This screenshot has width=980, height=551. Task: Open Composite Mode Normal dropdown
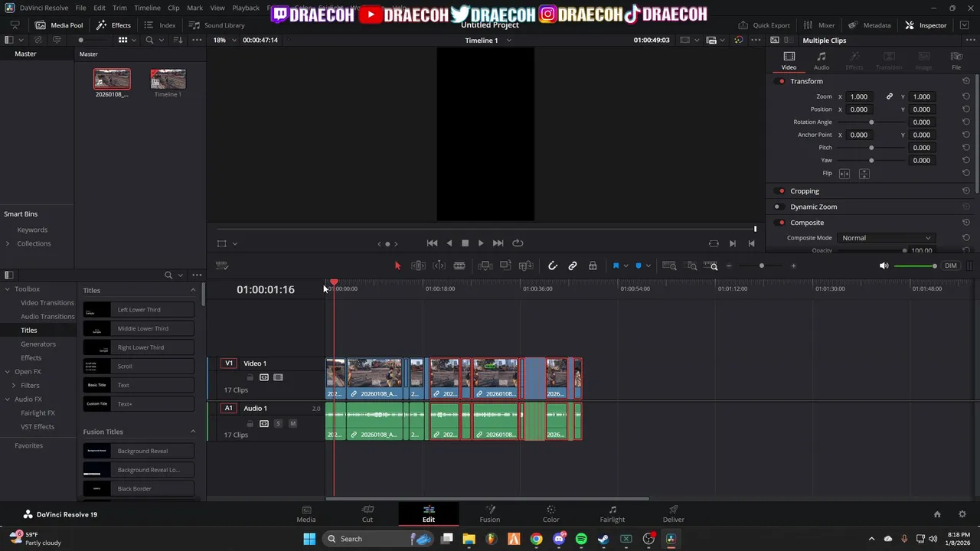tap(886, 238)
